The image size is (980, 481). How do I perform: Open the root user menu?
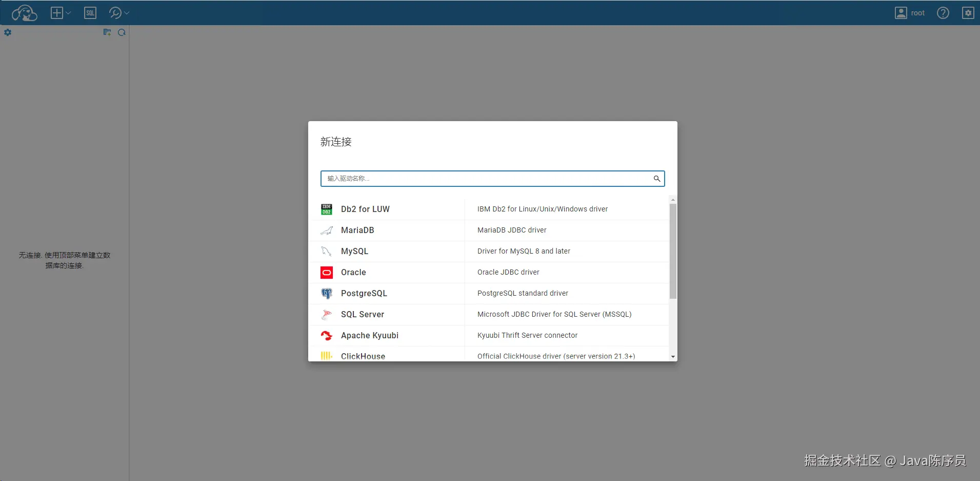tap(910, 13)
